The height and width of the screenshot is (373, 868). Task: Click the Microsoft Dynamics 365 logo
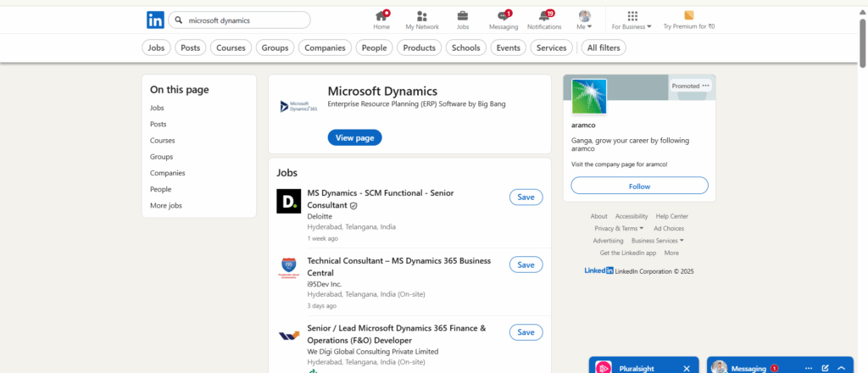tap(298, 106)
